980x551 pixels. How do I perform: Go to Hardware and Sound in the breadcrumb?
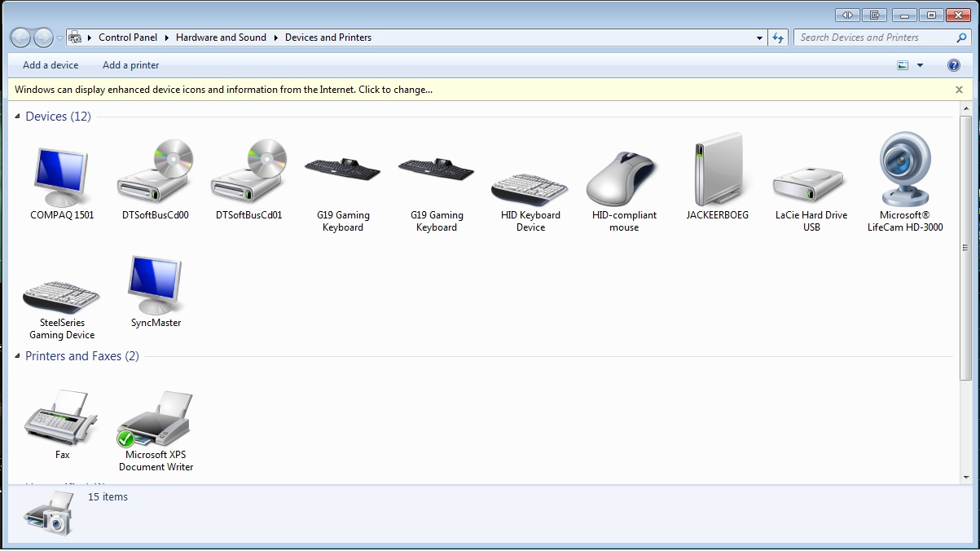(221, 37)
